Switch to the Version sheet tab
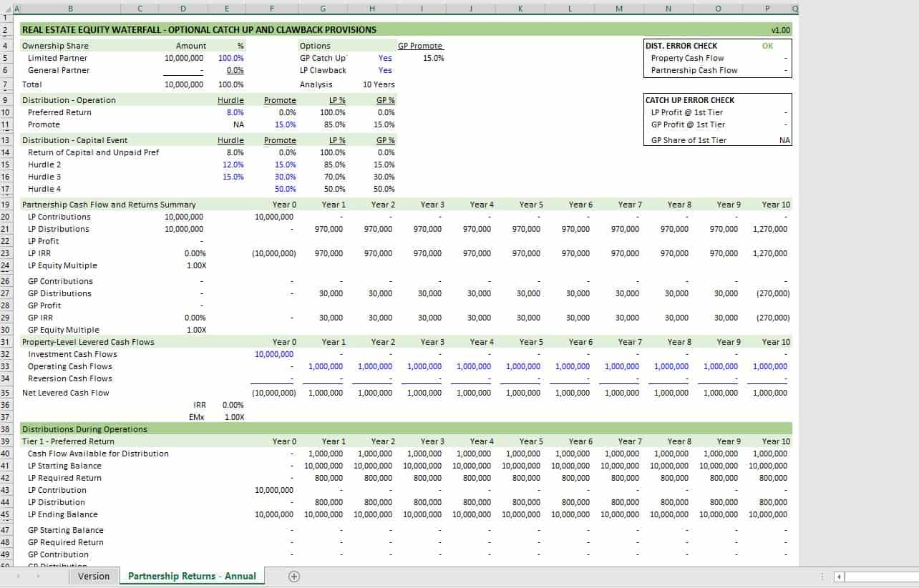This screenshot has width=919, height=588. 94,576
